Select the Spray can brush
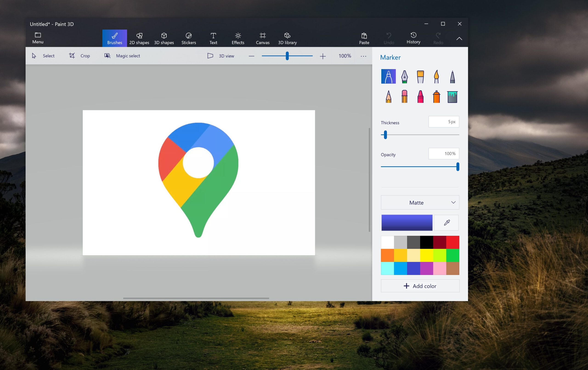Screen dimensions: 588x370 [436, 96]
